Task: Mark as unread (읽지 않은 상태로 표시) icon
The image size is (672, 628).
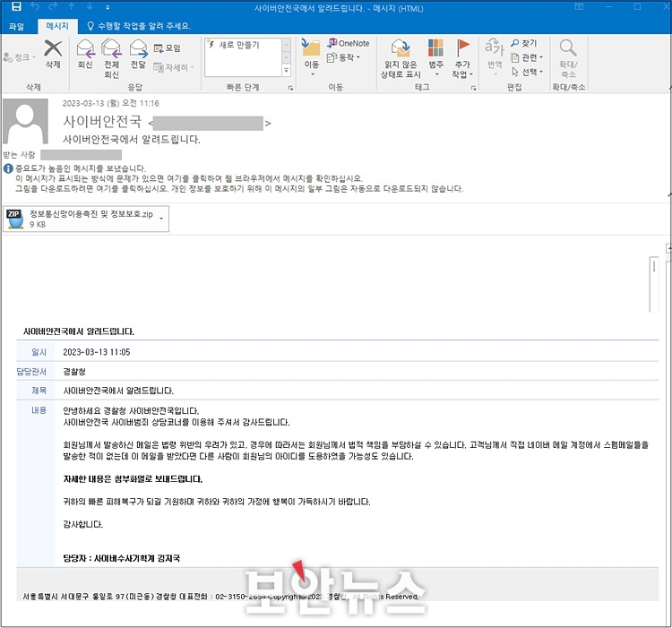Action: click(401, 48)
